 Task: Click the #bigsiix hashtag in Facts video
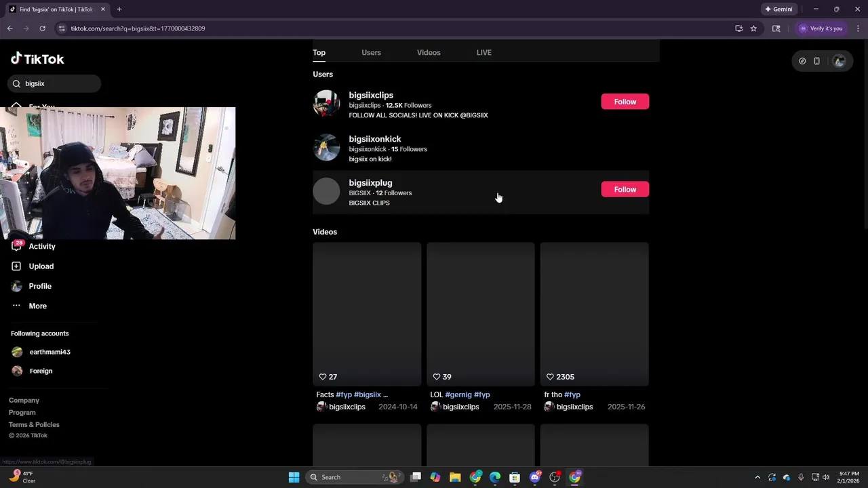(368, 394)
